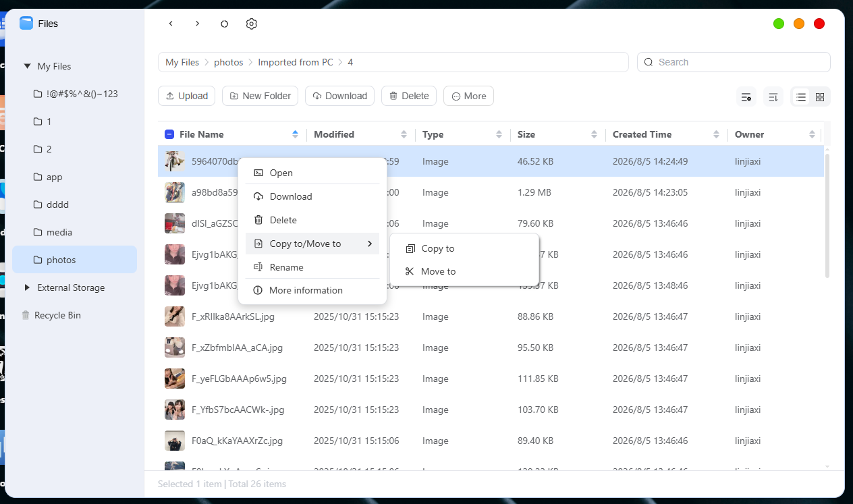
Task: Go forward with the right arrow icon
Action: 197,24
